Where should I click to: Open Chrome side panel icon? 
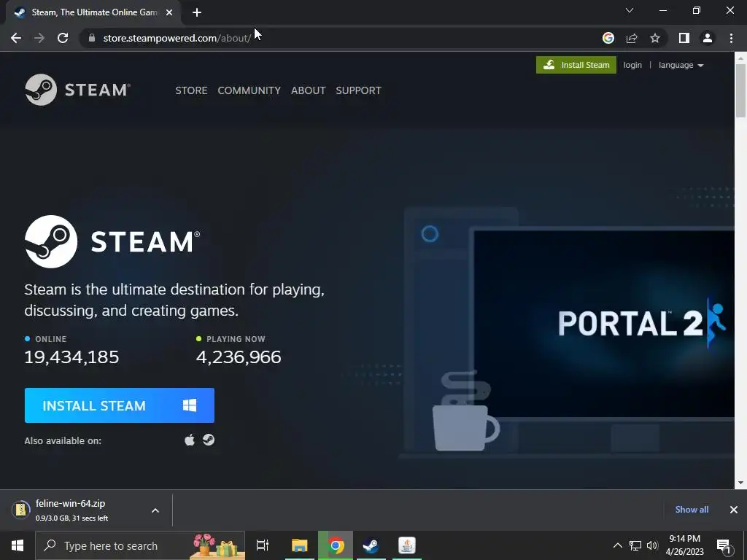(x=684, y=38)
